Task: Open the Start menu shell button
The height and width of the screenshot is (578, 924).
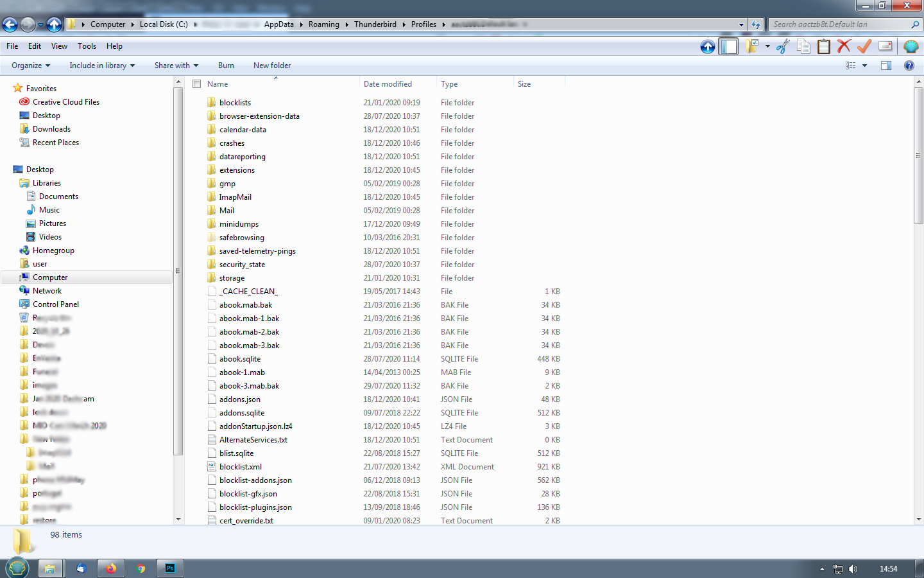Action: tap(17, 568)
